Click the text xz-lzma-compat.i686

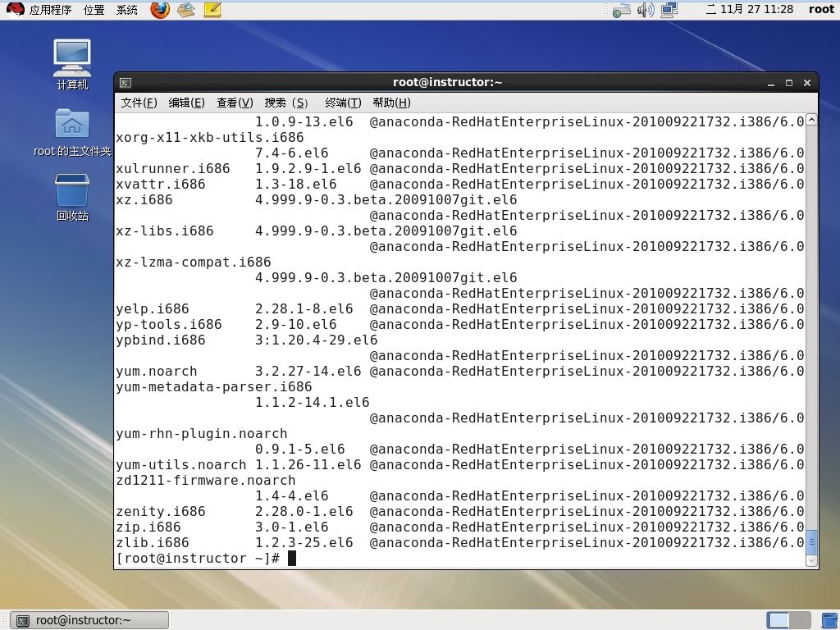(x=194, y=262)
